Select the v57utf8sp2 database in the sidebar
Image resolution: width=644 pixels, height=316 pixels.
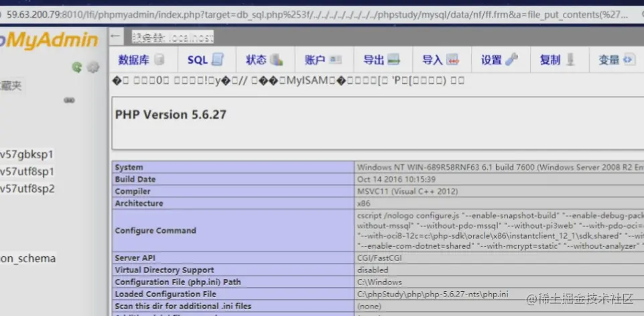27,189
